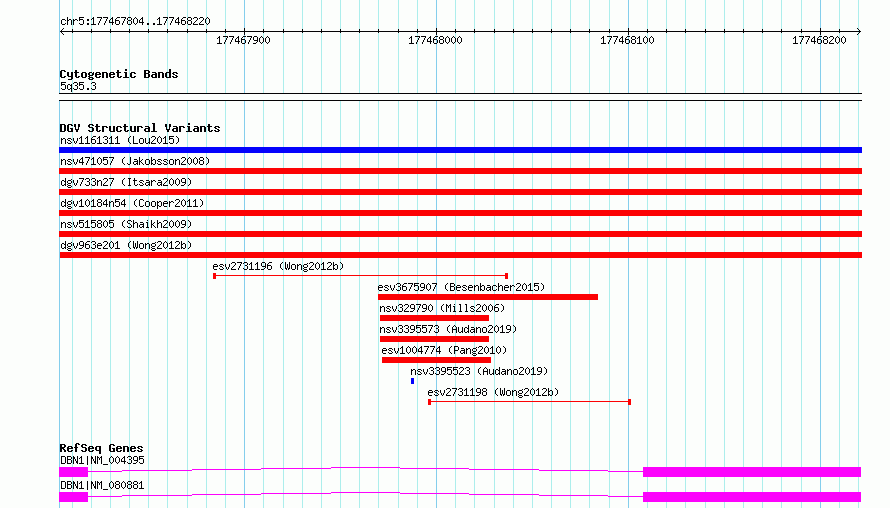
Task: Click red bar under nsv3395573 (Audano2019)
Action: pos(434,339)
